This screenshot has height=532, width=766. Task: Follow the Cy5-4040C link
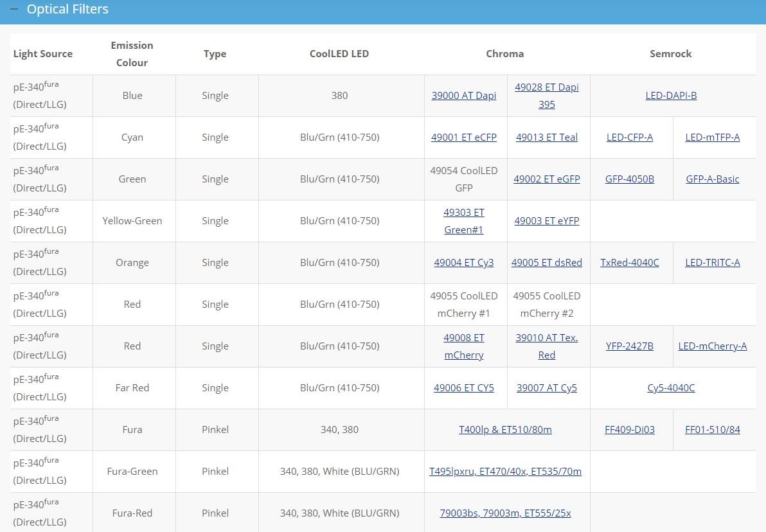point(671,388)
